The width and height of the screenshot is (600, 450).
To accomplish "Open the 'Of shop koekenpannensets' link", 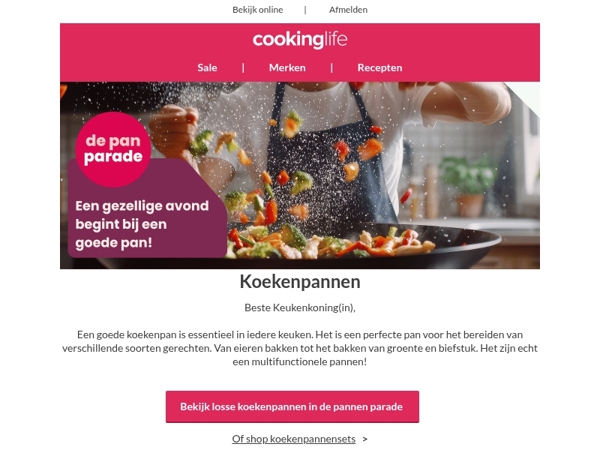I will tap(293, 439).
